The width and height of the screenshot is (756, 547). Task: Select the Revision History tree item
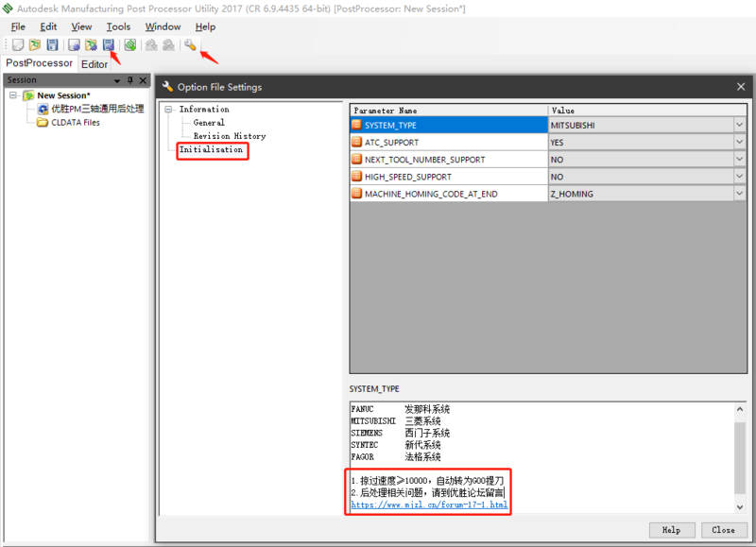230,136
